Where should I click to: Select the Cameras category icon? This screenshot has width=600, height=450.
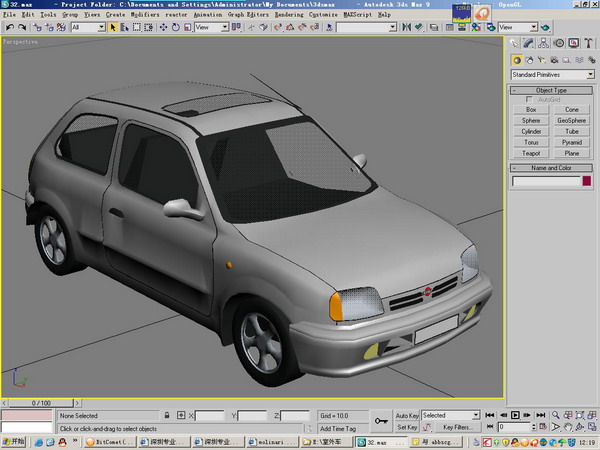pos(553,59)
